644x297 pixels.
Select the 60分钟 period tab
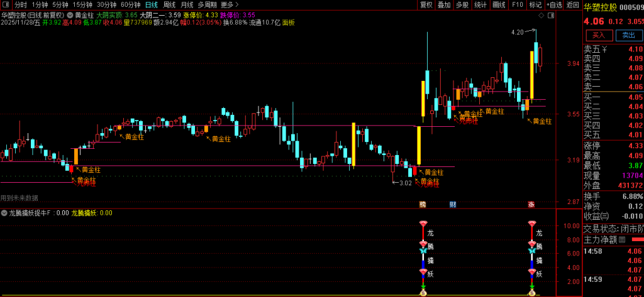[130, 5]
